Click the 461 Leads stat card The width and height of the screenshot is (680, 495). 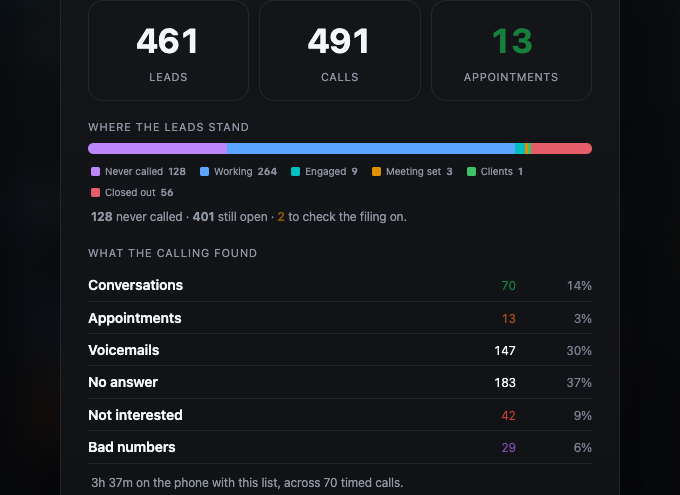point(168,50)
